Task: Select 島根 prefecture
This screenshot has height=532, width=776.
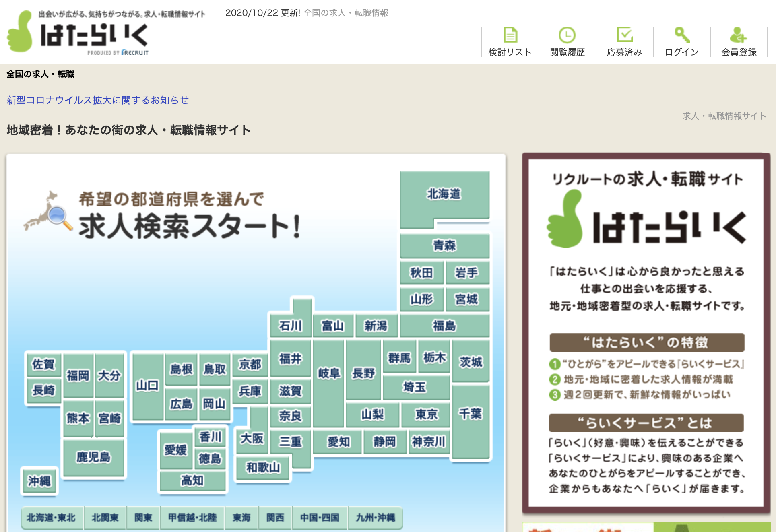Action: (182, 369)
